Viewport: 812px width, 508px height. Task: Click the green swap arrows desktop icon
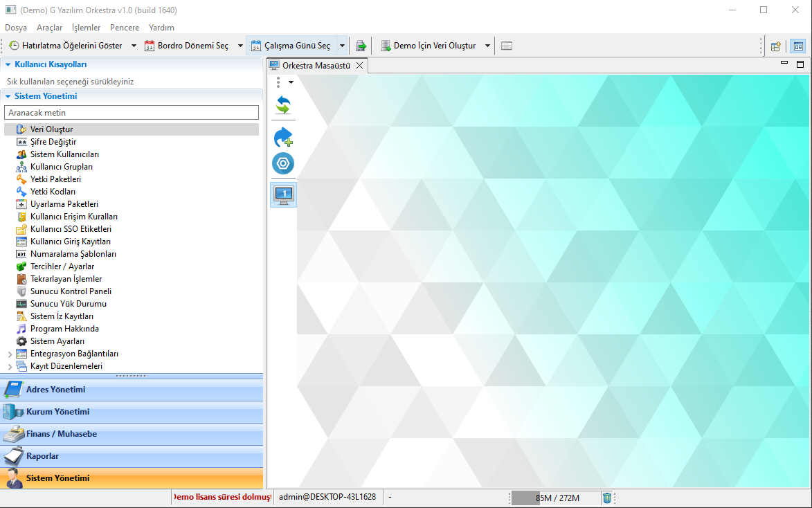click(x=283, y=105)
